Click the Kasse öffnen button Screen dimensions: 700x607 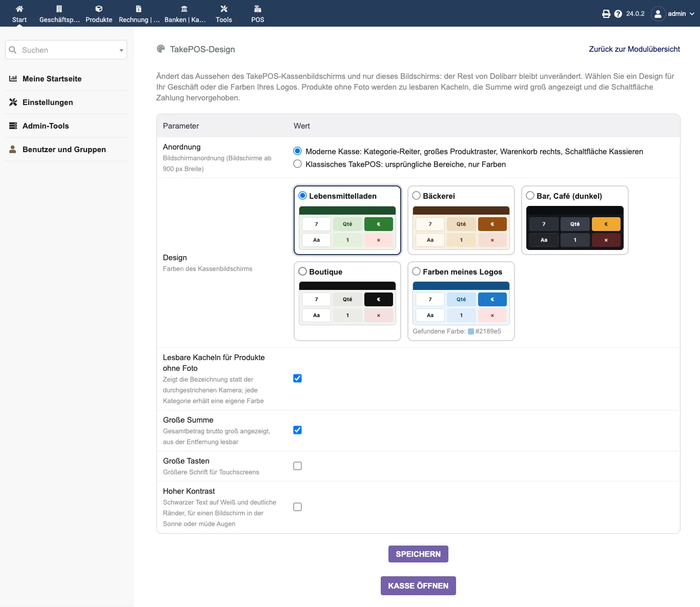click(x=418, y=585)
